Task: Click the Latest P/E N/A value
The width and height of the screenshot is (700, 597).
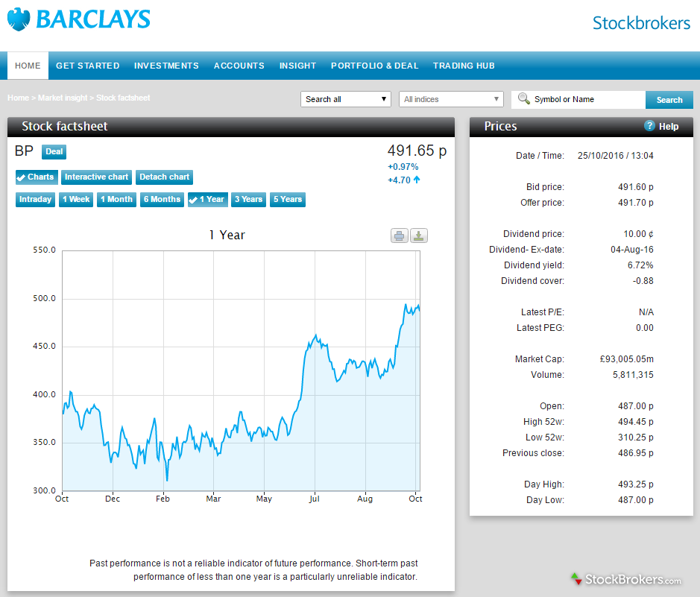Action: [646, 312]
